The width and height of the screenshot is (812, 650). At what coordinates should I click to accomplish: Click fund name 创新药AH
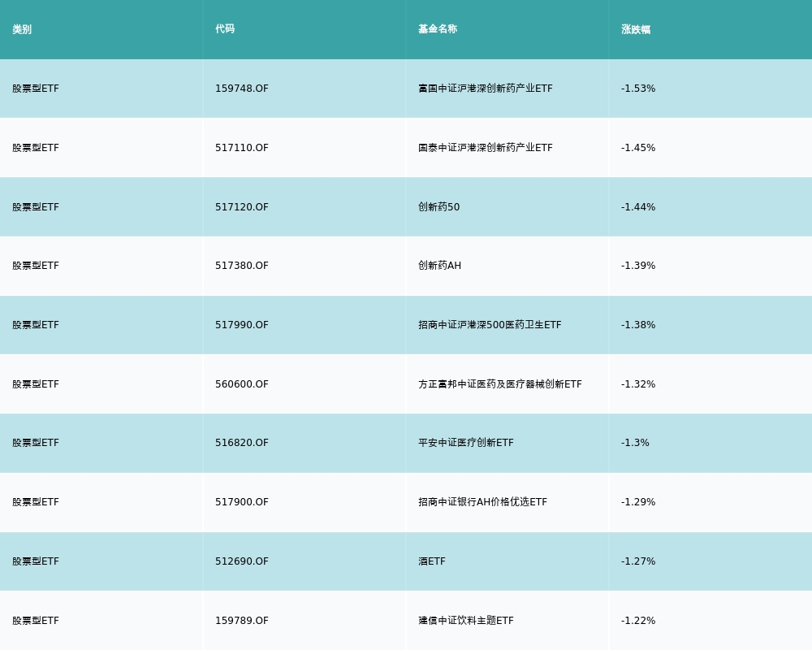[x=439, y=266]
